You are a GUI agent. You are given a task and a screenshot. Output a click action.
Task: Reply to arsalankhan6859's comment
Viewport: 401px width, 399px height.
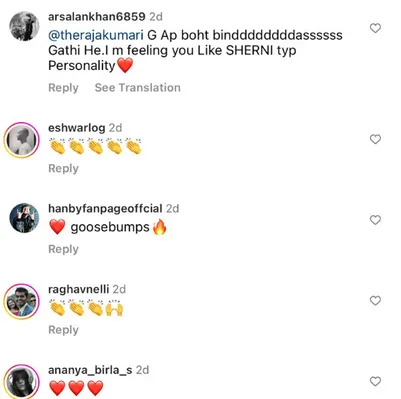(63, 88)
